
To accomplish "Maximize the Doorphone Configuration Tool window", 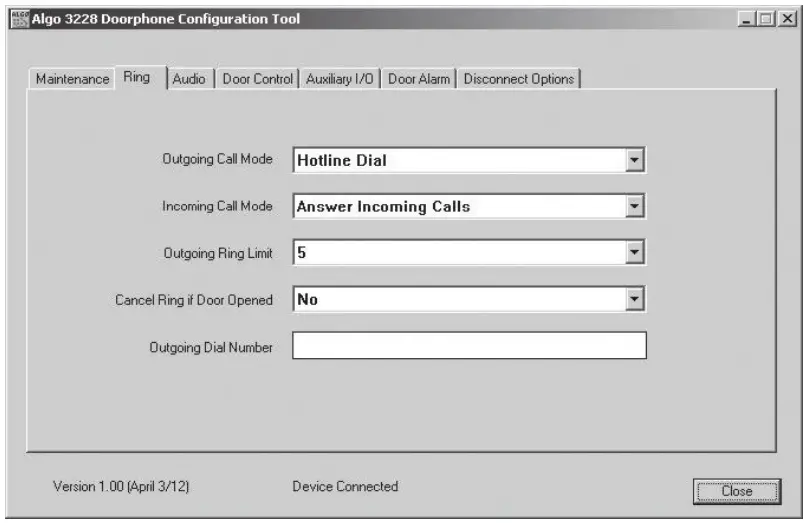I will pyautogui.click(x=766, y=19).
